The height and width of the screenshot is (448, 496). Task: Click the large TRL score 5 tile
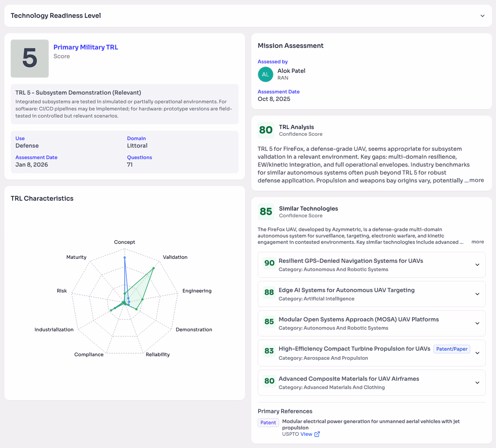click(x=30, y=59)
